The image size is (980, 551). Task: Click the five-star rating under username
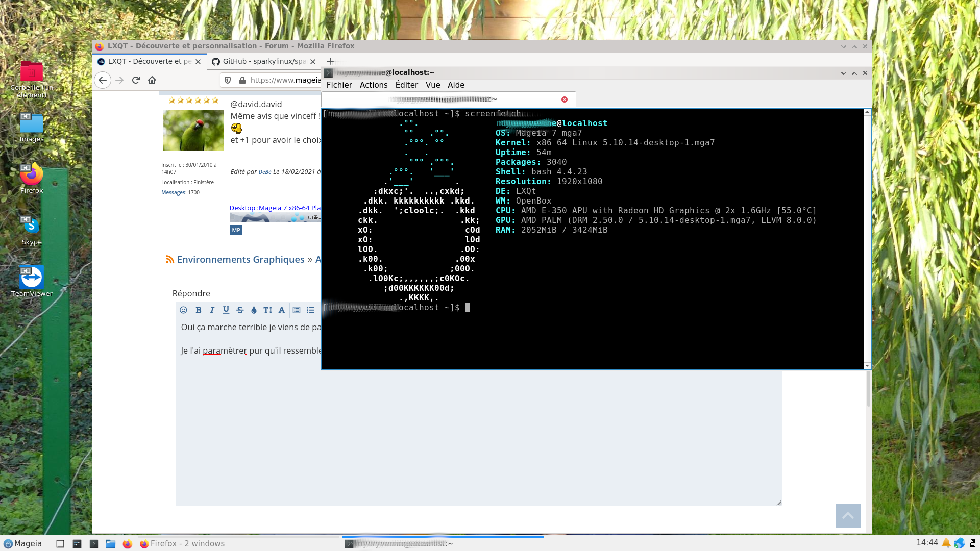(x=193, y=101)
